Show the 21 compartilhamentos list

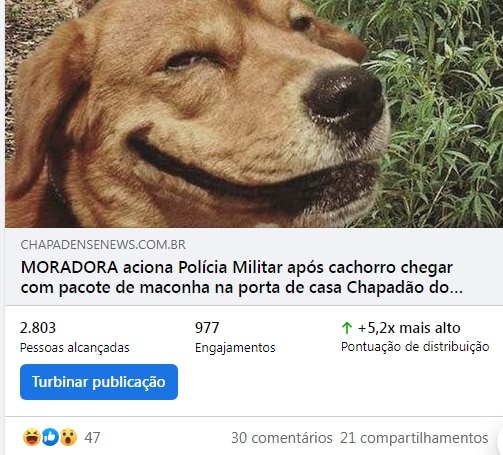point(414,438)
